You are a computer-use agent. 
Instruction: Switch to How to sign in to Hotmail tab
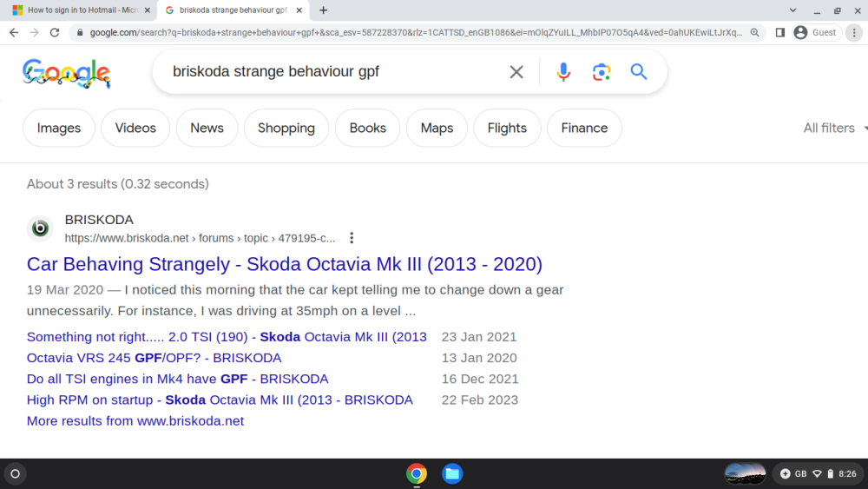[x=82, y=10]
